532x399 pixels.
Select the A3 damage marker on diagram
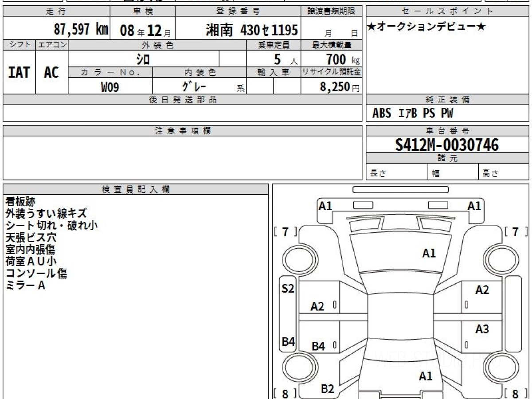[x=482, y=329]
